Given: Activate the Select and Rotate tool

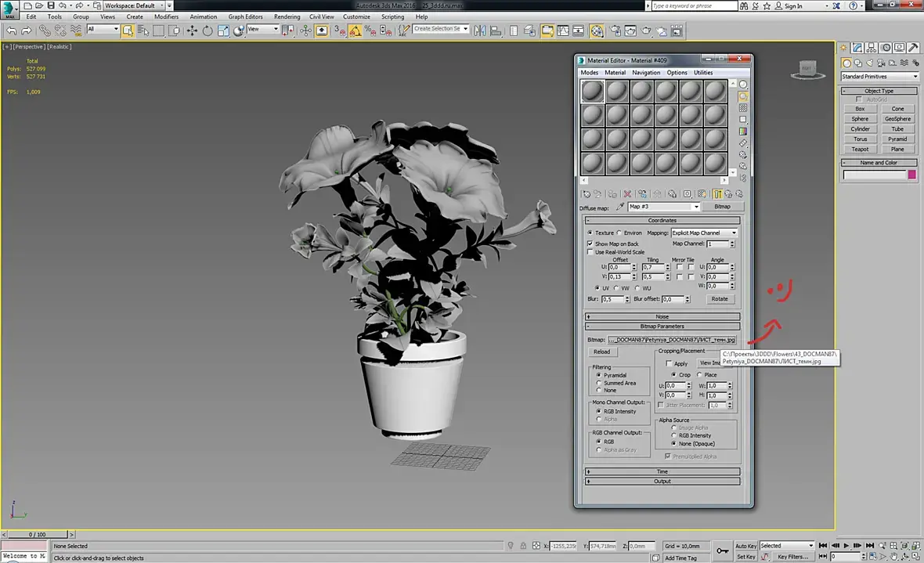Looking at the screenshot, I should pos(208,31).
